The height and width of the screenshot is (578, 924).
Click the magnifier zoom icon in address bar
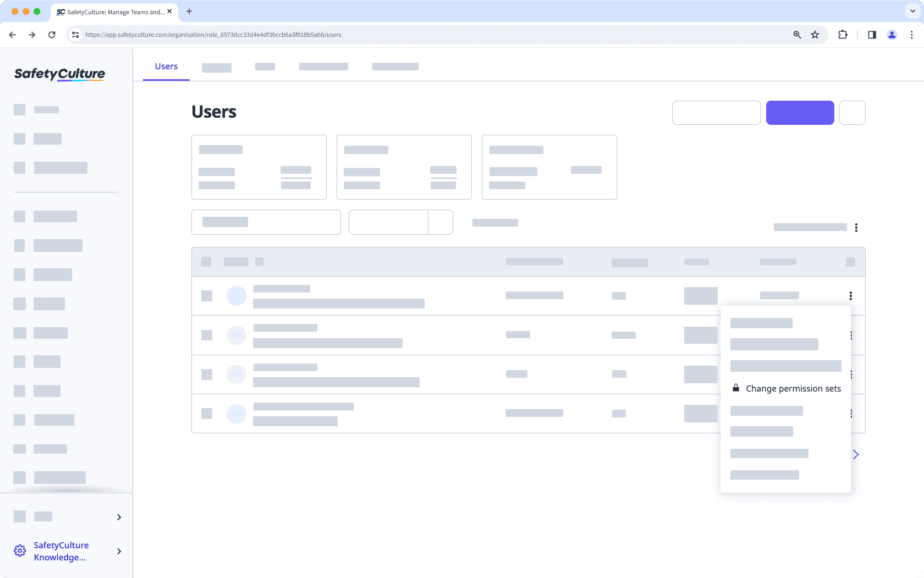(796, 34)
